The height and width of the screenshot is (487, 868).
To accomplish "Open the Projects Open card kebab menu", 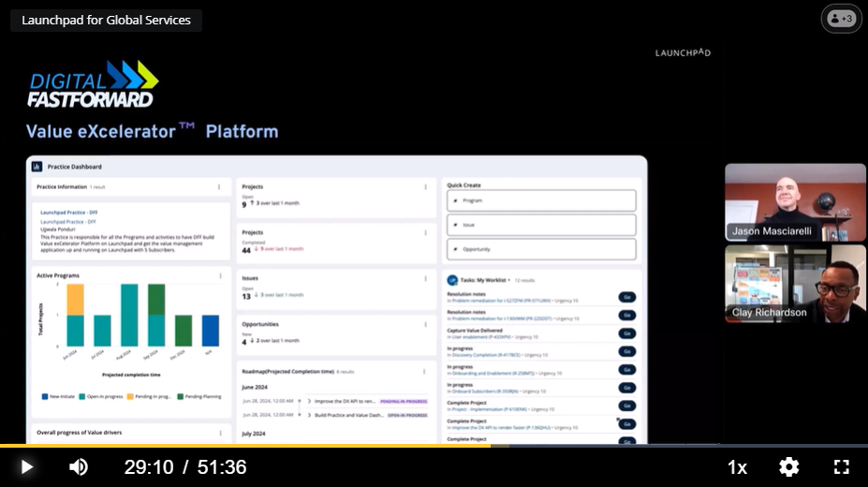I will click(425, 187).
